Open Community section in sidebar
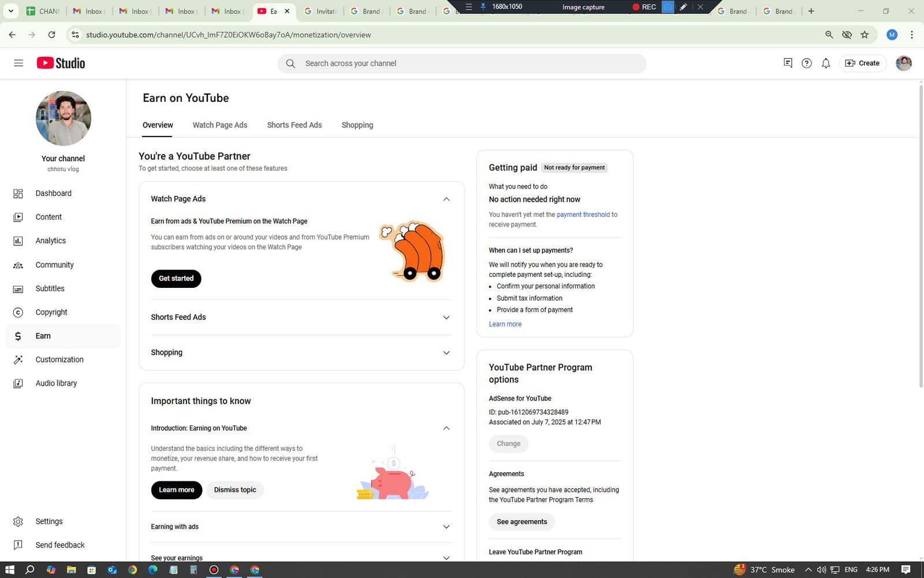 [x=64, y=265]
